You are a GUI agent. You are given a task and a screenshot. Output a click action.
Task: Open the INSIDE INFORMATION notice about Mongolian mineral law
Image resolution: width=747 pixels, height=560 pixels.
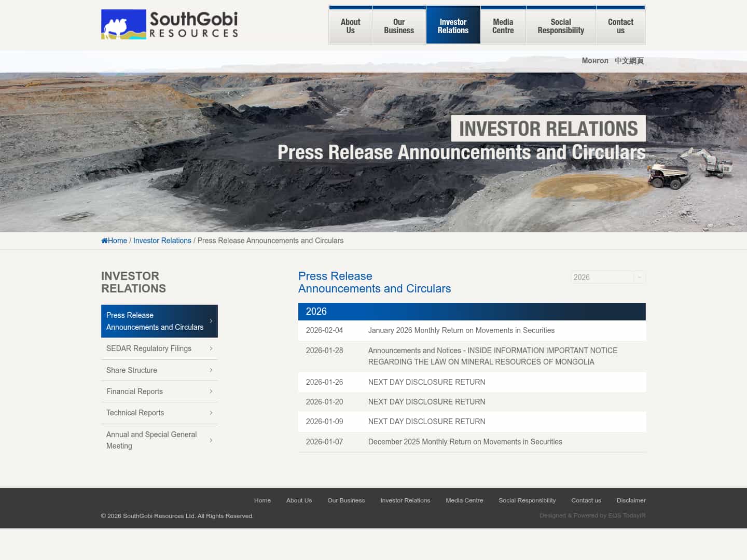[x=492, y=356]
